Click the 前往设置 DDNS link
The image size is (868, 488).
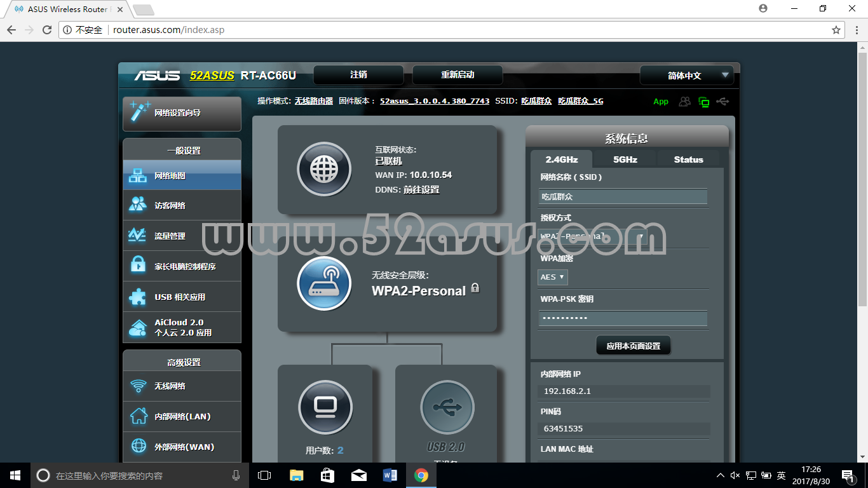click(421, 189)
